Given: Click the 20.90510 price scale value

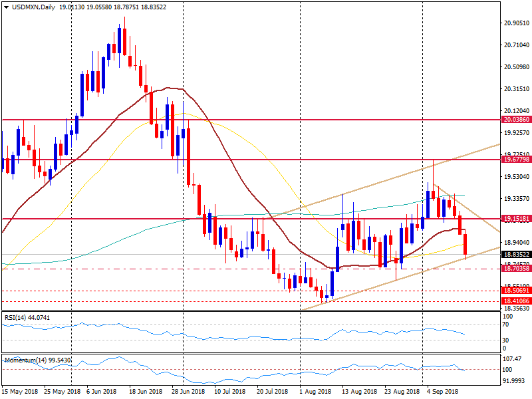Looking at the screenshot, I should point(516,23).
